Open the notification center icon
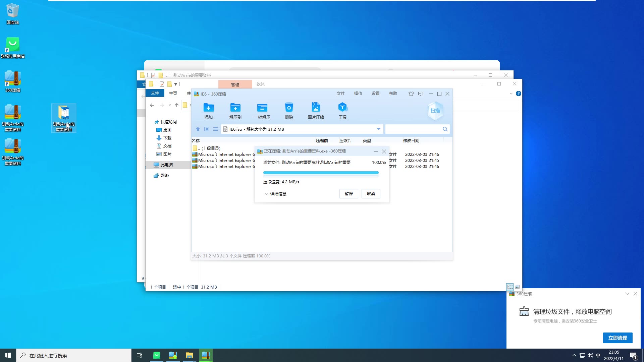The width and height of the screenshot is (644, 362). 633,355
